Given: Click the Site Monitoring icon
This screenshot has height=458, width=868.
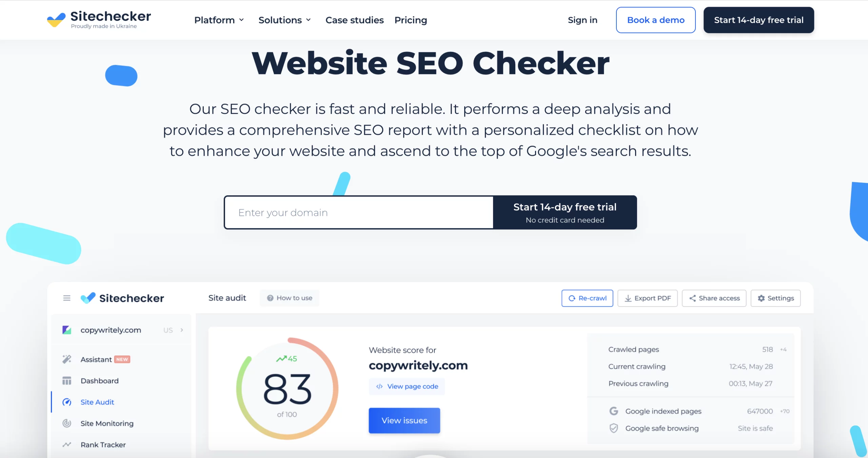Looking at the screenshot, I should point(67,423).
